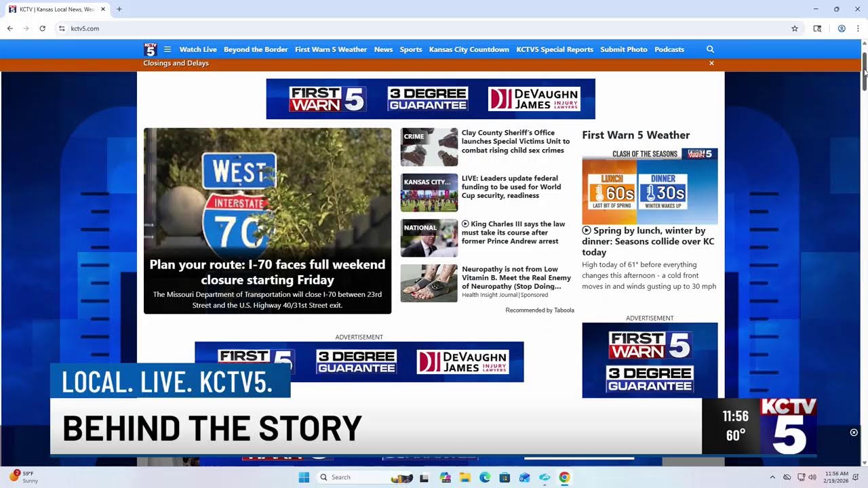Click the sidebar 3 Degree Guarantee ad
Image resolution: width=868 pixels, height=488 pixels.
[x=650, y=361]
